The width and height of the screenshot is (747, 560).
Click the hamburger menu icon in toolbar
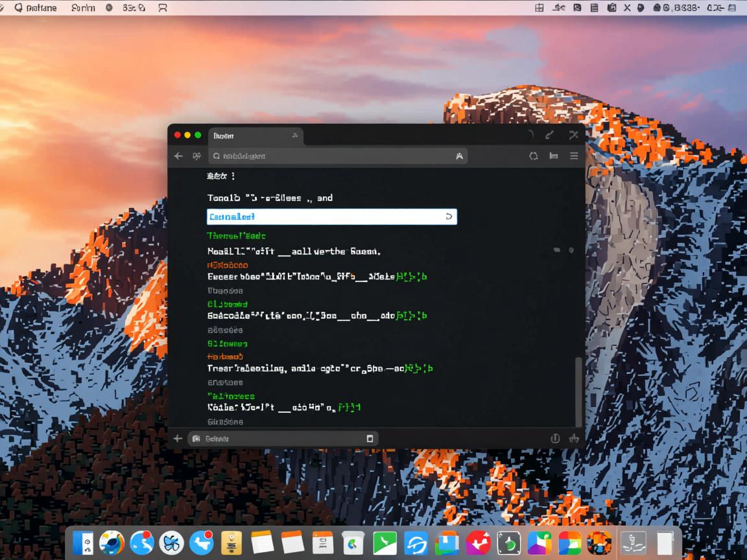(x=574, y=156)
